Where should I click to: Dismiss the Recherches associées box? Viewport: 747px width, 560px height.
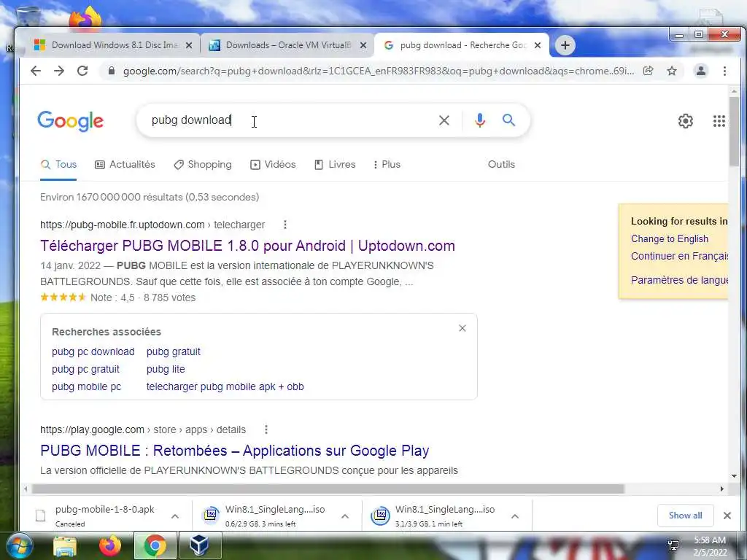point(462,328)
